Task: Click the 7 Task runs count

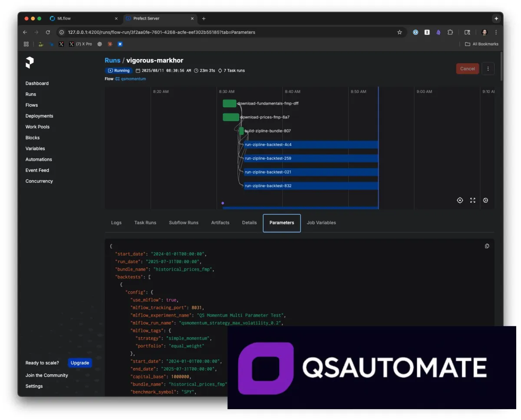Action: pos(231,70)
